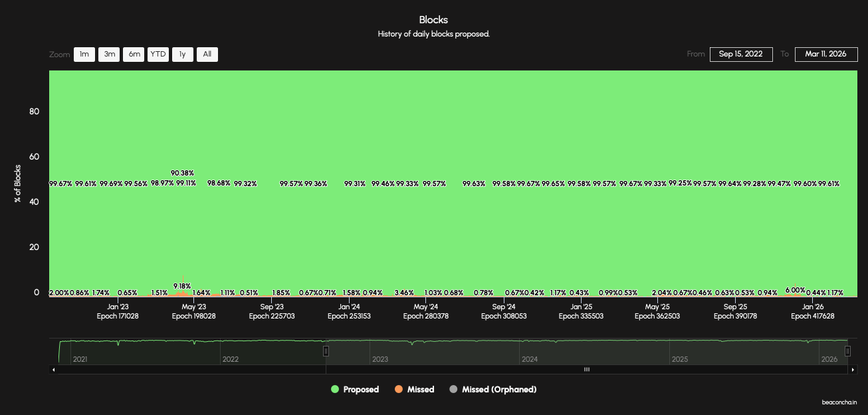Set zoom range to 1m
Viewport: 868px width, 415px height.
click(84, 55)
